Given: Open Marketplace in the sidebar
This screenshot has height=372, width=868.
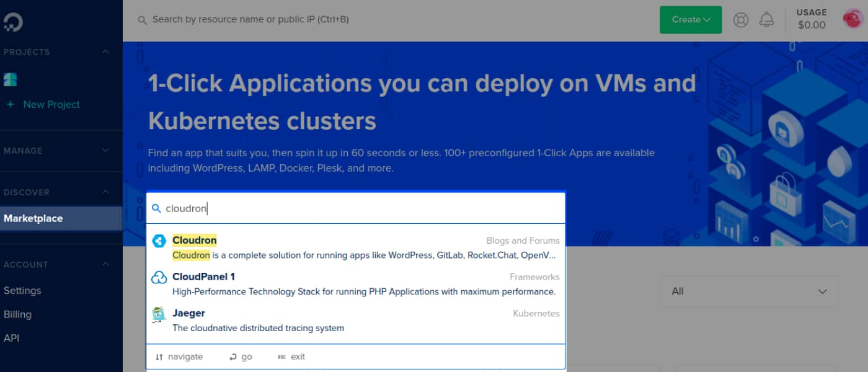Looking at the screenshot, I should click(x=61, y=218).
